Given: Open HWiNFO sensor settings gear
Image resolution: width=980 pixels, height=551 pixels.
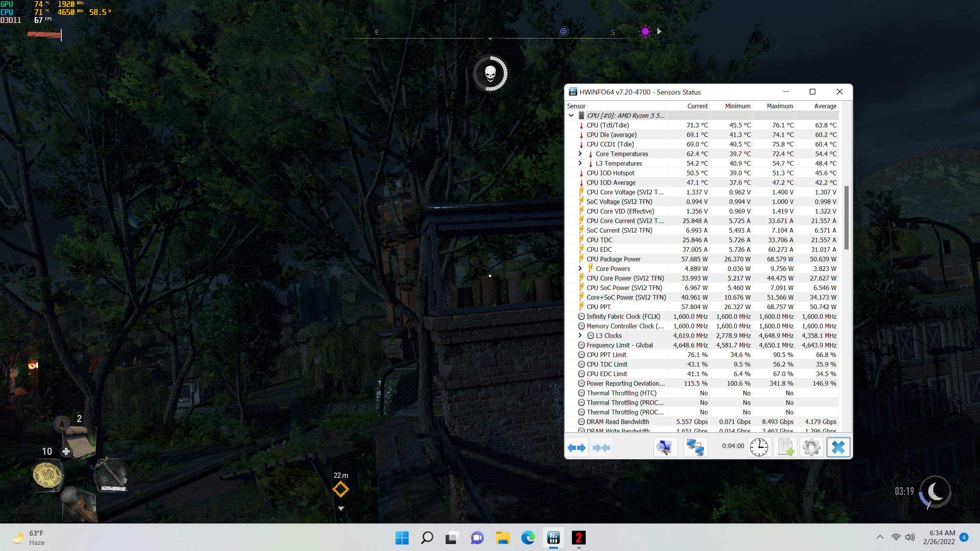Looking at the screenshot, I should pyautogui.click(x=812, y=447).
